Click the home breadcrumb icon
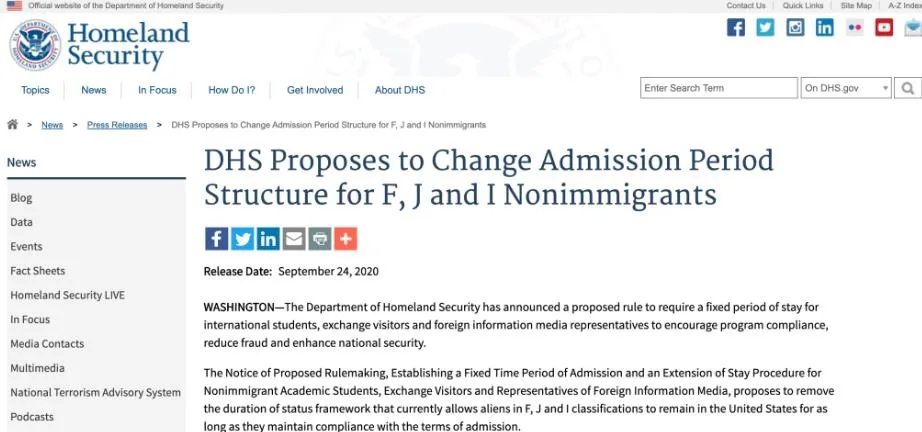This screenshot has width=922, height=432. 12,125
